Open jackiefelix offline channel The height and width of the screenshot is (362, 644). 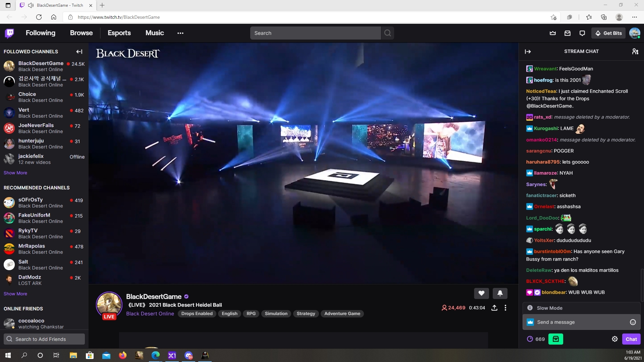click(44, 159)
